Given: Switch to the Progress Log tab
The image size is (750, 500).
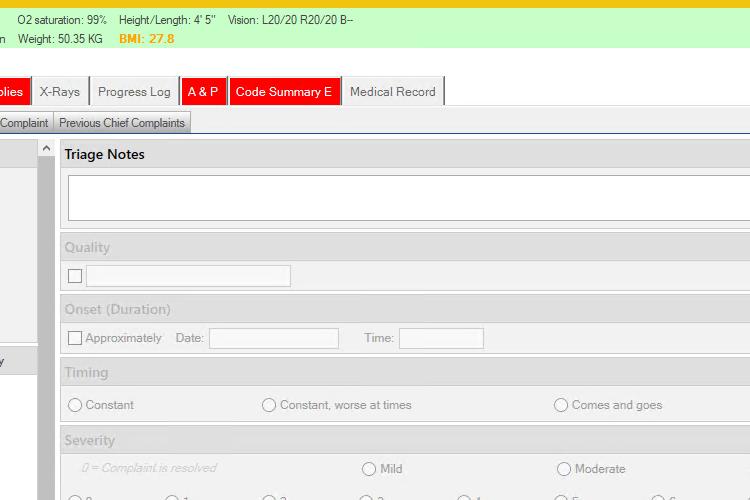Looking at the screenshot, I should 134,91.
